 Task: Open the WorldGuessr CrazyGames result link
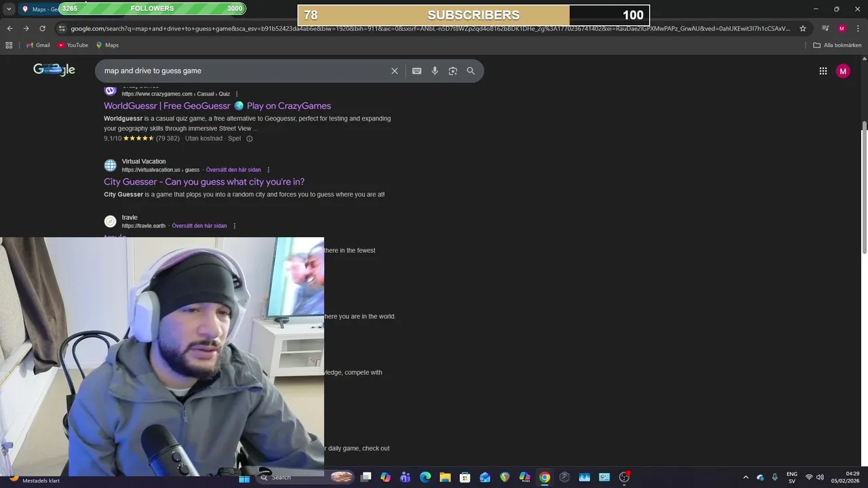pos(217,106)
